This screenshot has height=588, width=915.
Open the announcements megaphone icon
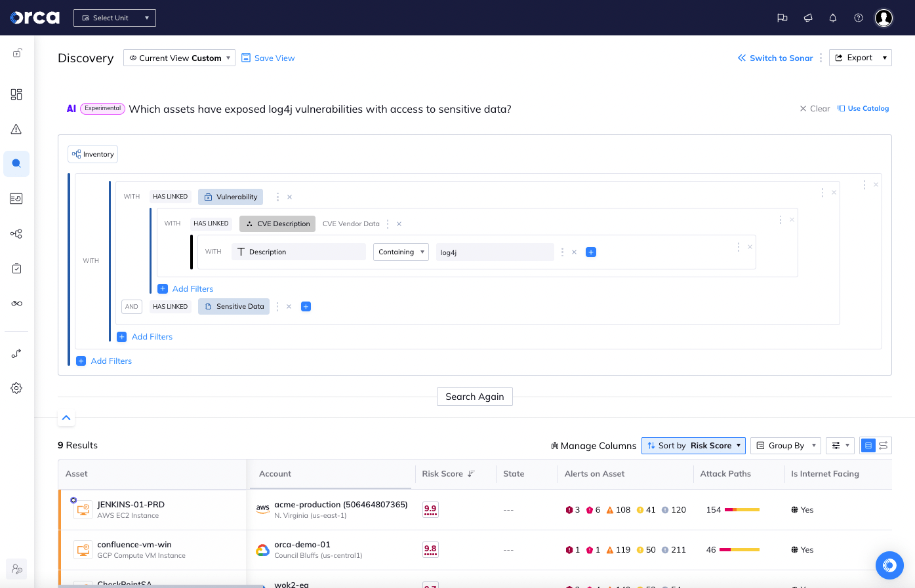click(807, 18)
